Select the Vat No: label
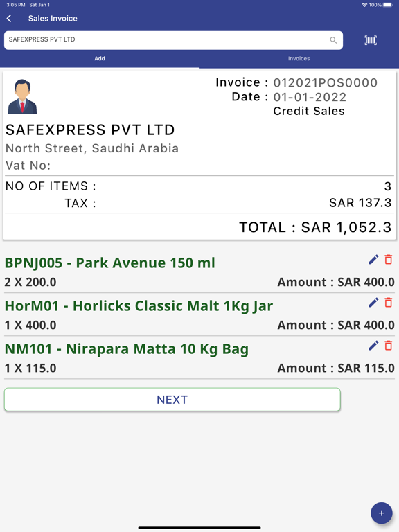 click(x=28, y=166)
